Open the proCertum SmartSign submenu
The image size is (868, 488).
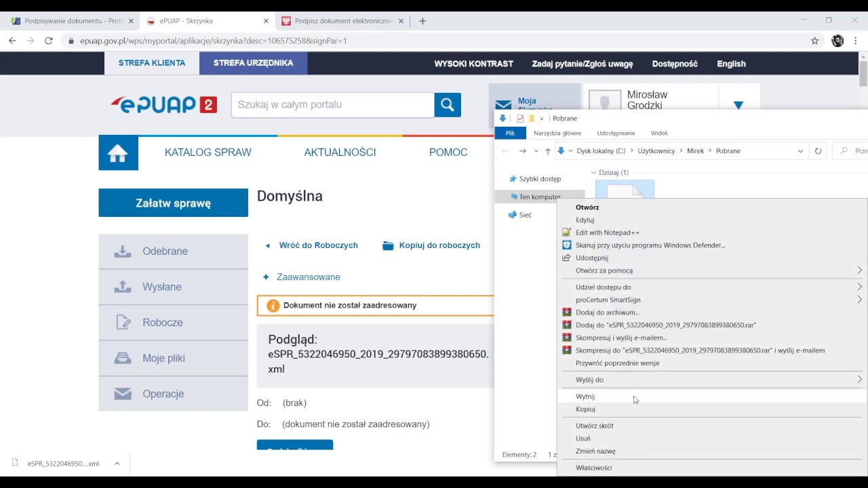point(711,300)
